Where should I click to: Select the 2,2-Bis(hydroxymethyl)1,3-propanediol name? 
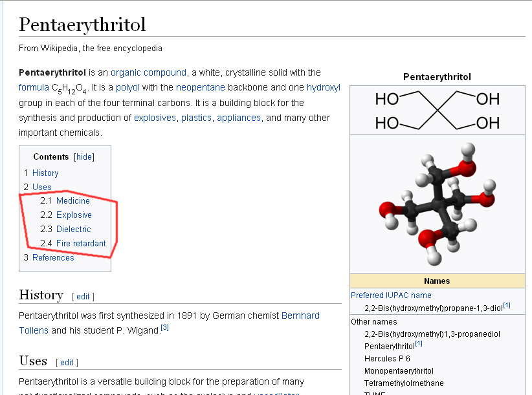(x=432, y=334)
